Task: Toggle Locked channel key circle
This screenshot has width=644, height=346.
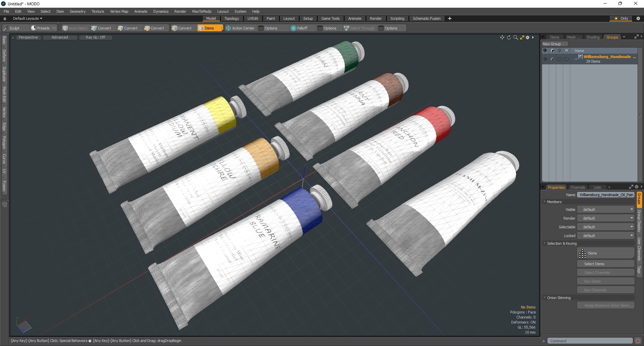Action: pyautogui.click(x=579, y=236)
